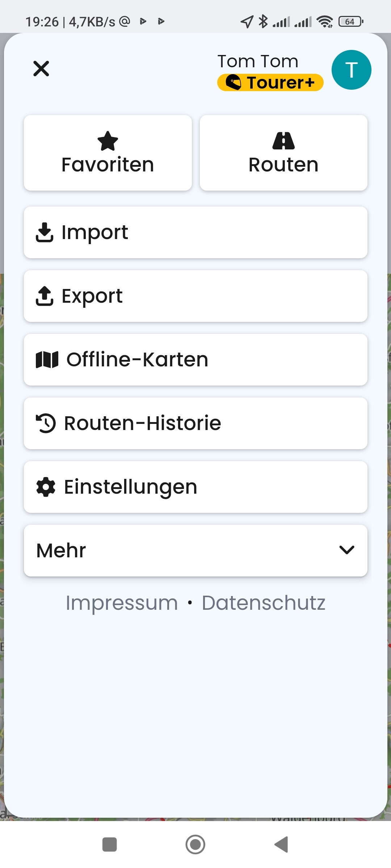The image size is (391, 868).
Task: Select the Offline-Karten menu entry
Action: tap(195, 359)
